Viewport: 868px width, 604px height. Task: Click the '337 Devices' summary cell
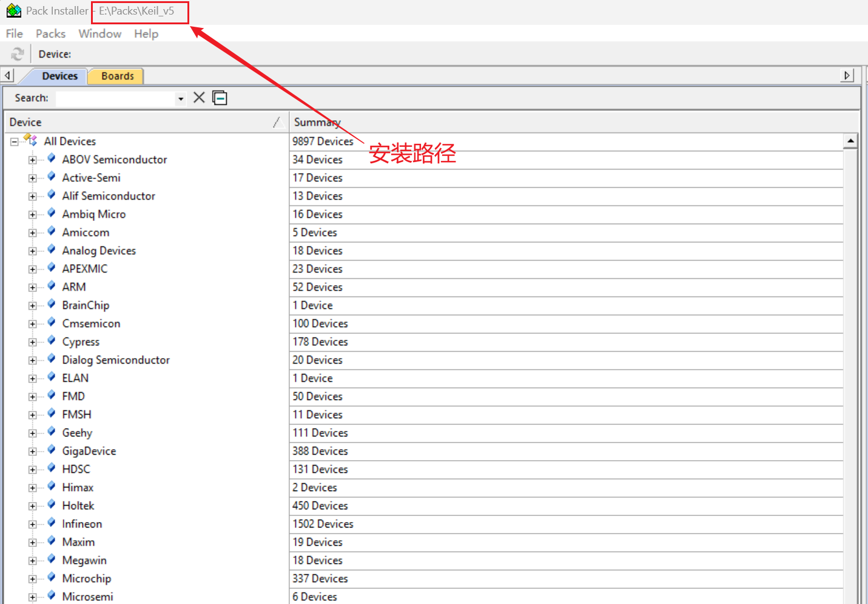point(320,579)
